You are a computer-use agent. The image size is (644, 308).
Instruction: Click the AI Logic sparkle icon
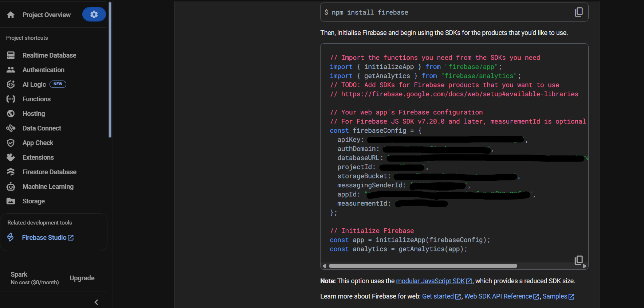point(11,85)
